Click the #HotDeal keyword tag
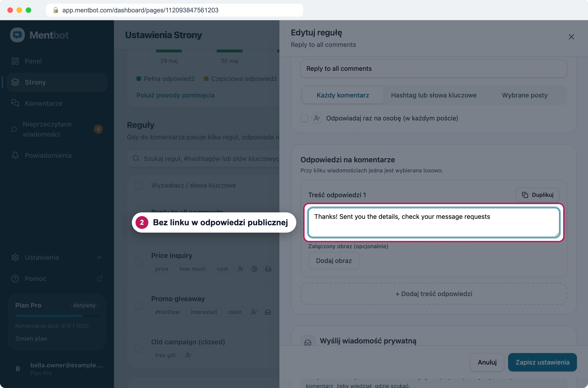This screenshot has width=588, height=388. pyautogui.click(x=167, y=312)
